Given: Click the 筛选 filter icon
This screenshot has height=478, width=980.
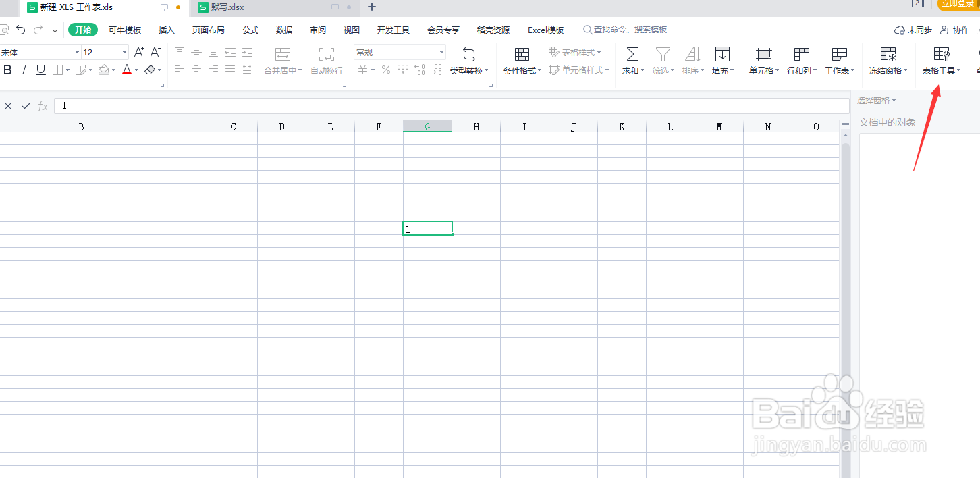Looking at the screenshot, I should (663, 54).
